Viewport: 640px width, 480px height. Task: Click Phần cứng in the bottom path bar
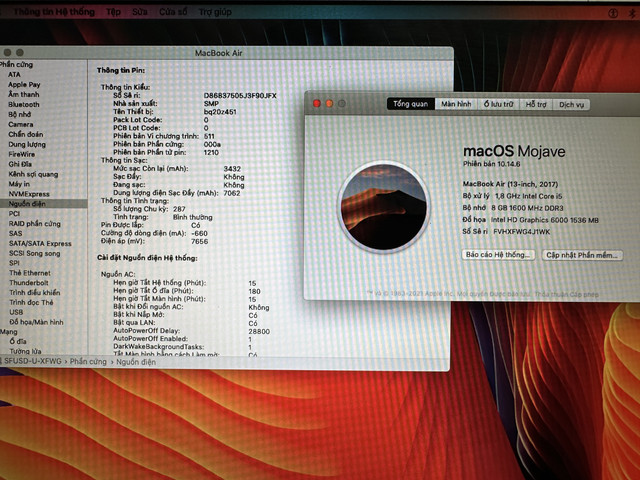(x=88, y=362)
